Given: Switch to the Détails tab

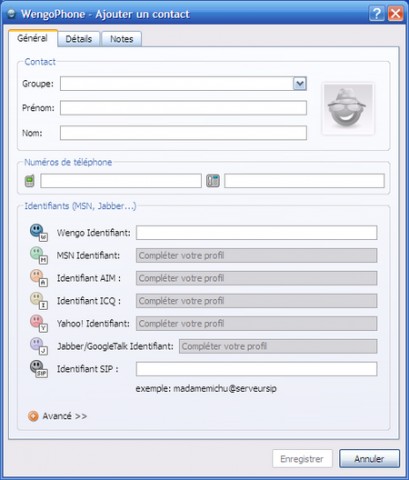Looking at the screenshot, I should coord(79,39).
